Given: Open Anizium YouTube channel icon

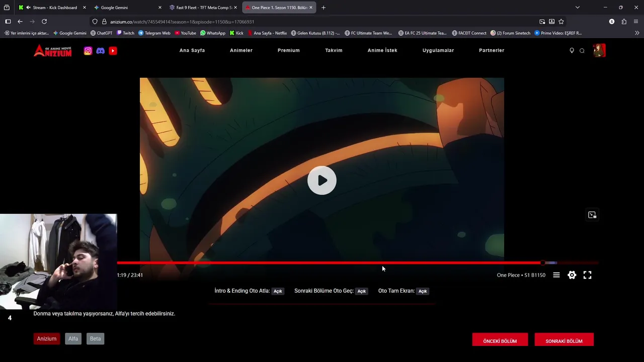Looking at the screenshot, I should [x=113, y=51].
